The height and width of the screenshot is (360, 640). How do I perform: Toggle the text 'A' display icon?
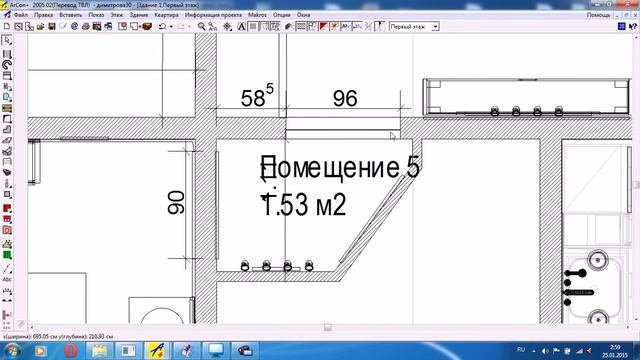coord(242,27)
